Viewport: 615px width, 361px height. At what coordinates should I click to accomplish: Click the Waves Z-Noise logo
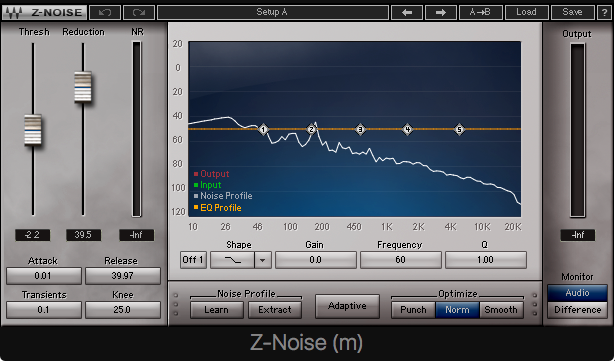click(x=44, y=13)
